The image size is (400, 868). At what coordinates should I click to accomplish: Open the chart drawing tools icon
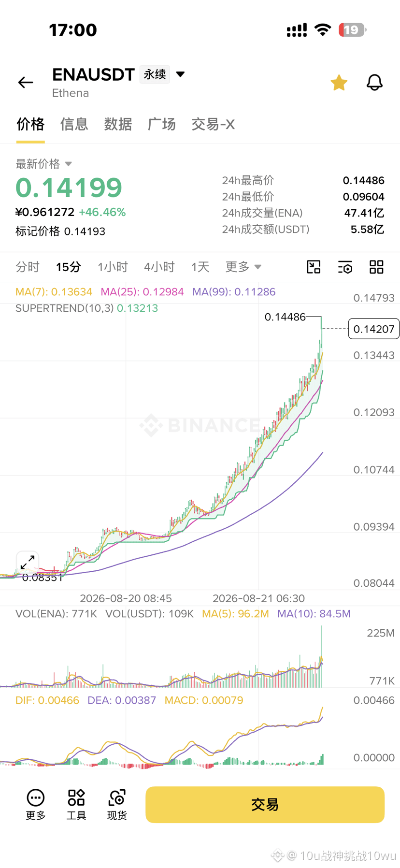point(314,267)
